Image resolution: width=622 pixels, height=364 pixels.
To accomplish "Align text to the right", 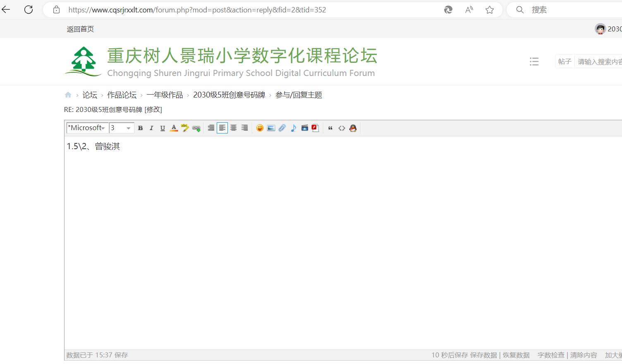I will [245, 128].
